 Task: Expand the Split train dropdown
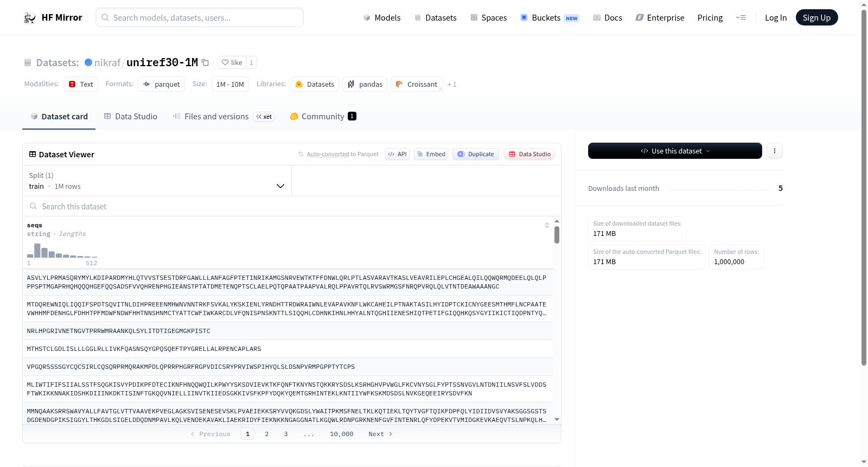click(x=157, y=181)
